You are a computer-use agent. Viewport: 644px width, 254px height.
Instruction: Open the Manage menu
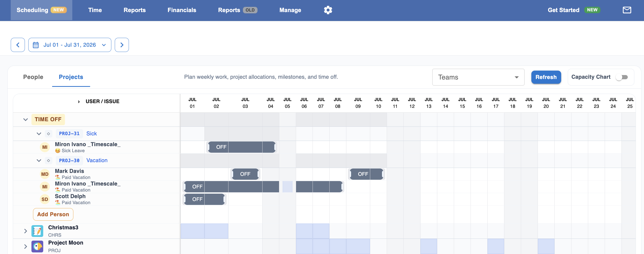coord(290,10)
